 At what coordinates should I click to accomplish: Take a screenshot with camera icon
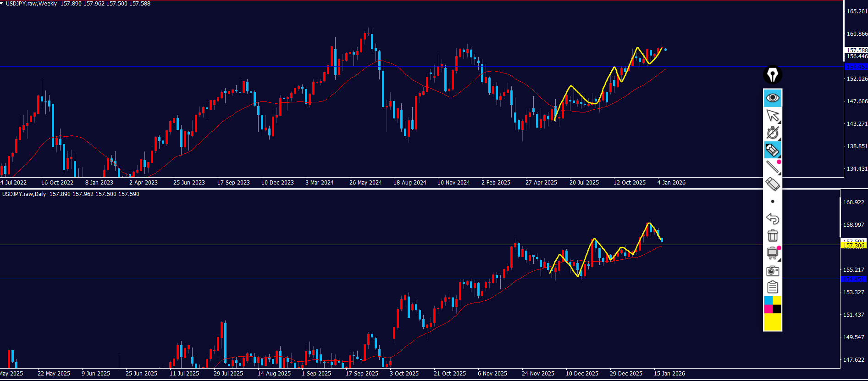773,270
